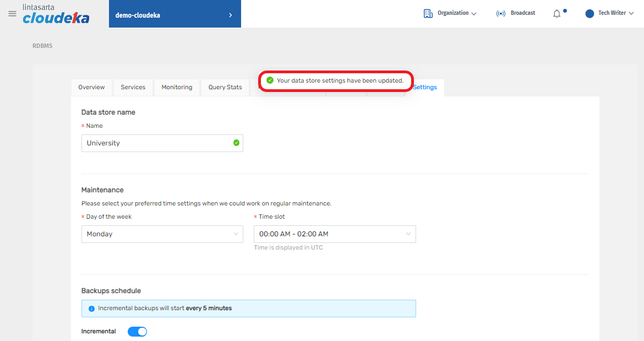Screen dimensions: 644x341
Task: Click the Tech Writer avatar circle
Action: click(590, 14)
